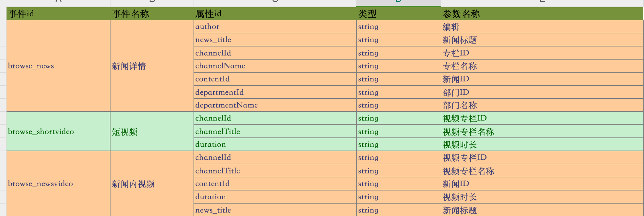This screenshot has width=644, height=216.
Task: Select the browse_newsvideo event id cell
Action: (58, 184)
